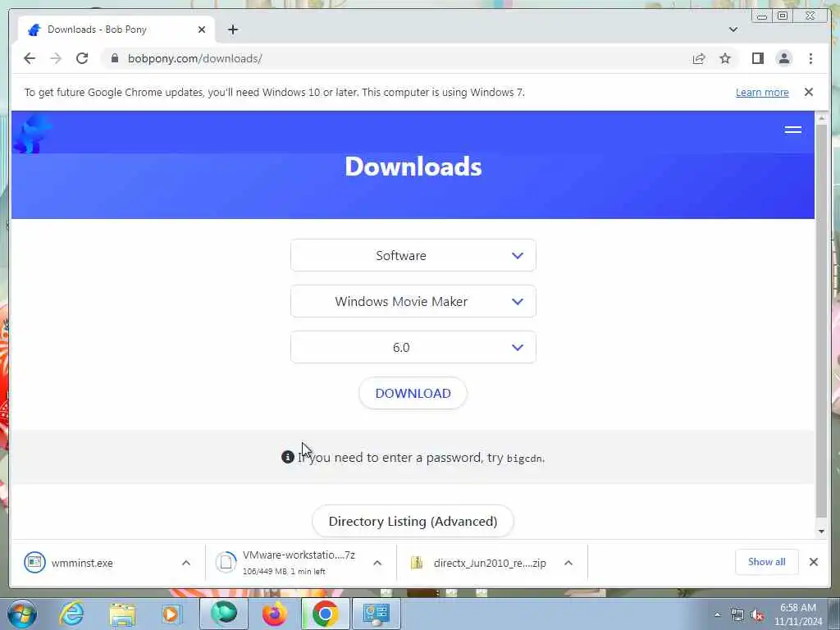Show hidden system tray icons

717,614
